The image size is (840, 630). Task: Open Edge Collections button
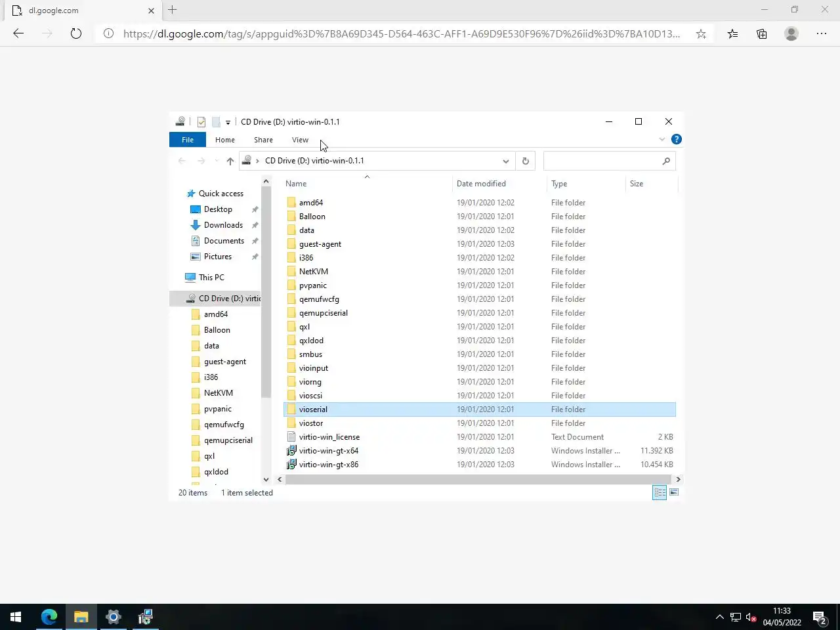tap(762, 33)
